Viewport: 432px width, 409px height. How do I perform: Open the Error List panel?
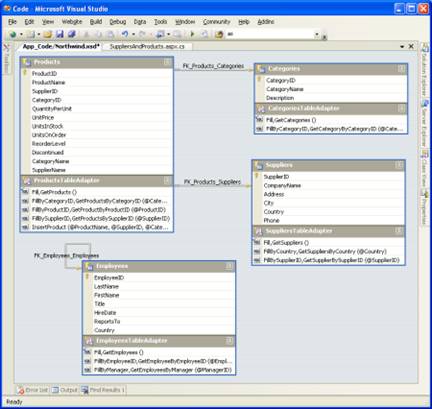(x=33, y=390)
